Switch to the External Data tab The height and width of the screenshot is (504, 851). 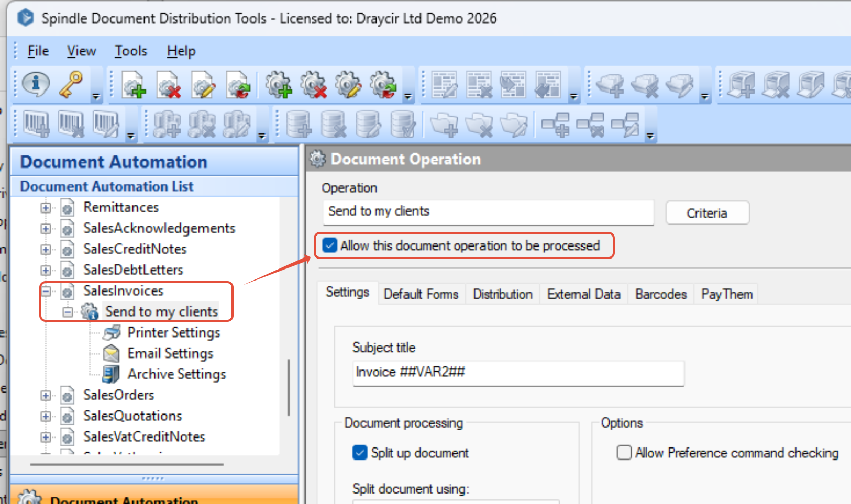coord(584,294)
